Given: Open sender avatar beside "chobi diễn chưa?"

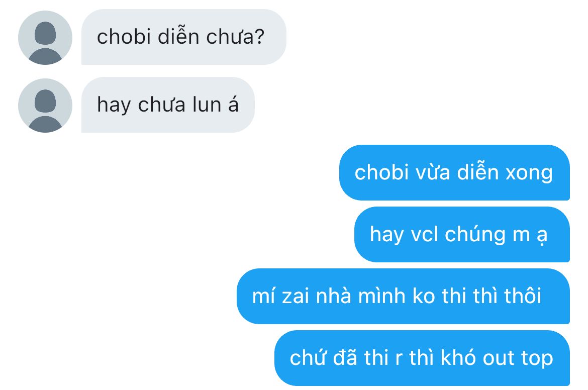Looking at the screenshot, I should click(45, 38).
